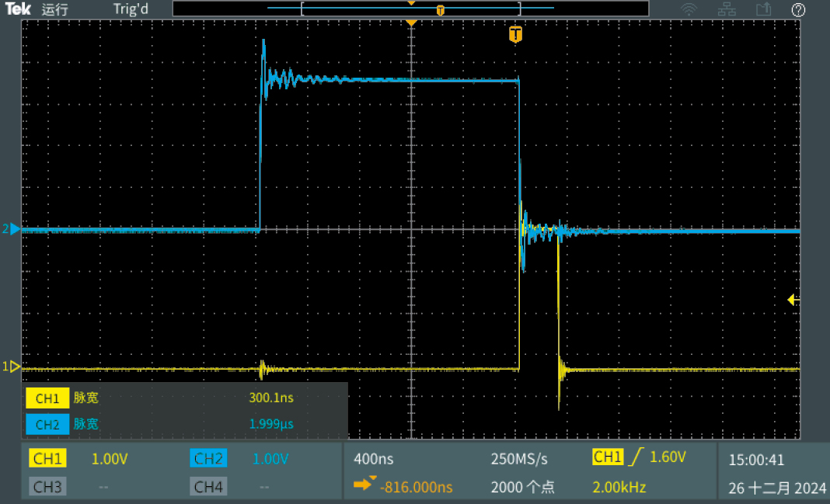Viewport: 830px width, 504px height.
Task: Click the waveform record overview bar
Action: point(410,9)
